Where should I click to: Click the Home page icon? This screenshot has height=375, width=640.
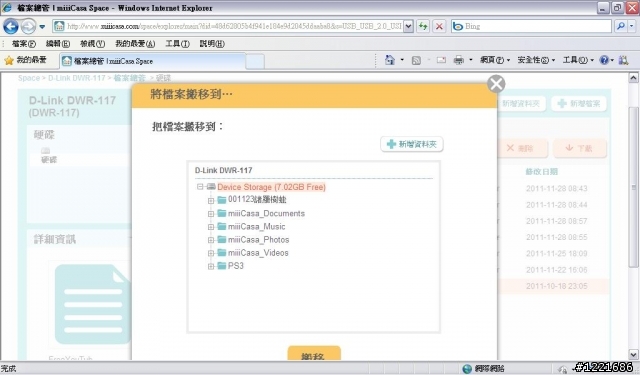click(390, 60)
